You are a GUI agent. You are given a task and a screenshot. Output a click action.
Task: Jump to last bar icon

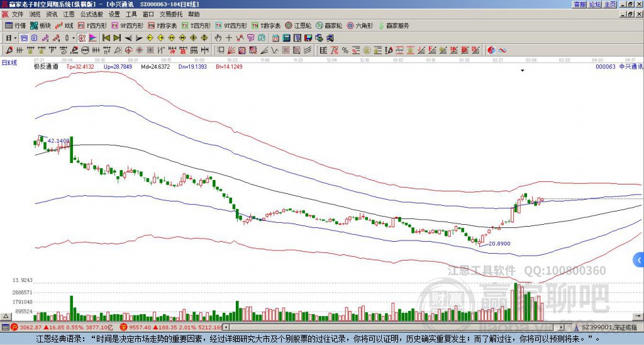click(117, 38)
